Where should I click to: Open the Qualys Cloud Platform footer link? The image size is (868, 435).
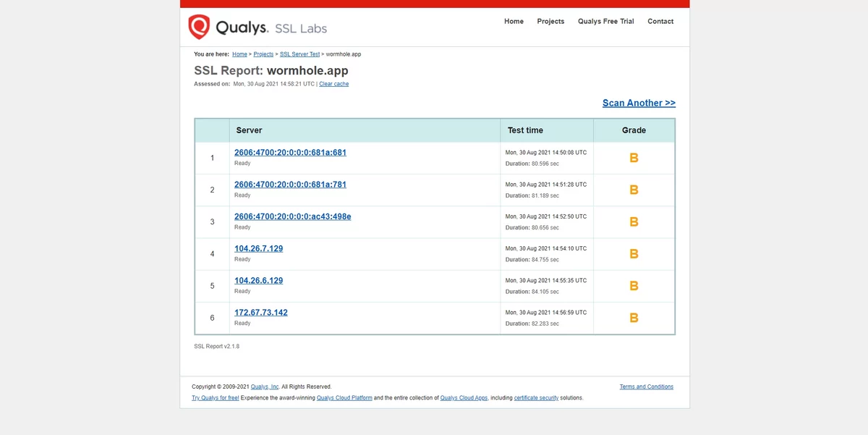coord(344,398)
